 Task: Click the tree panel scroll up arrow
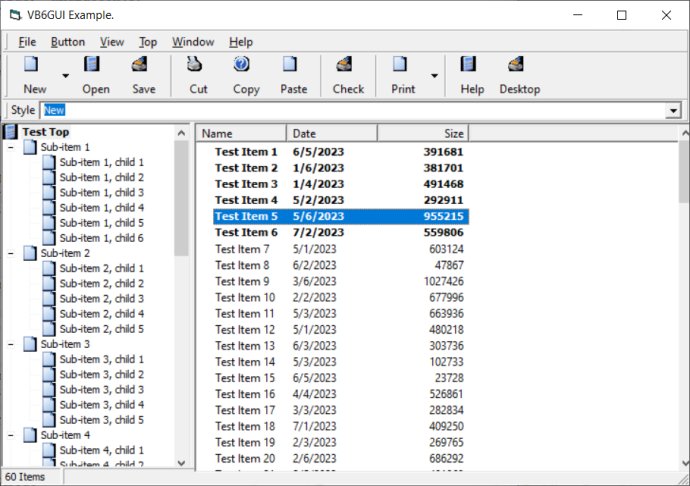181,133
